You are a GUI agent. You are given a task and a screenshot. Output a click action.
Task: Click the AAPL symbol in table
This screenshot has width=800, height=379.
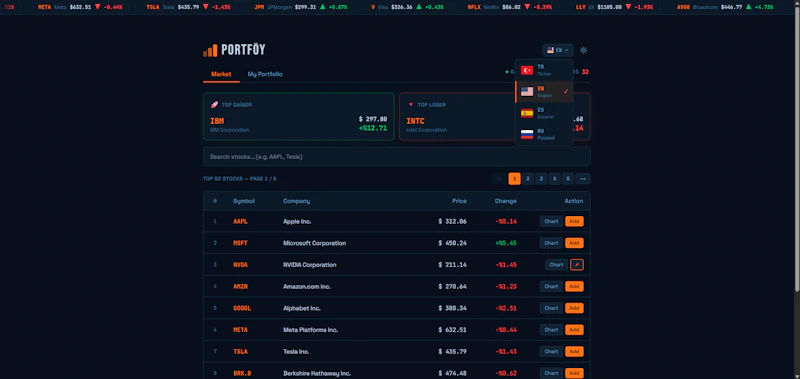(240, 221)
